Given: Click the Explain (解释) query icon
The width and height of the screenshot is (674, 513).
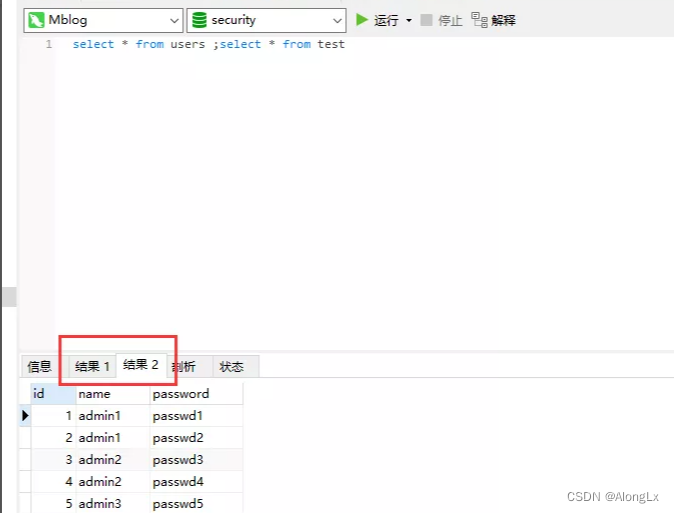Looking at the screenshot, I should click(479, 20).
